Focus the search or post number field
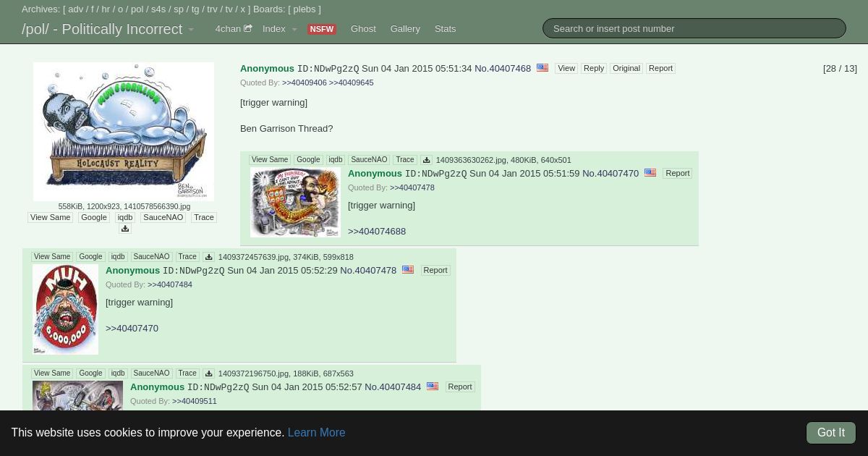This screenshot has width=868, height=456. 694,28
